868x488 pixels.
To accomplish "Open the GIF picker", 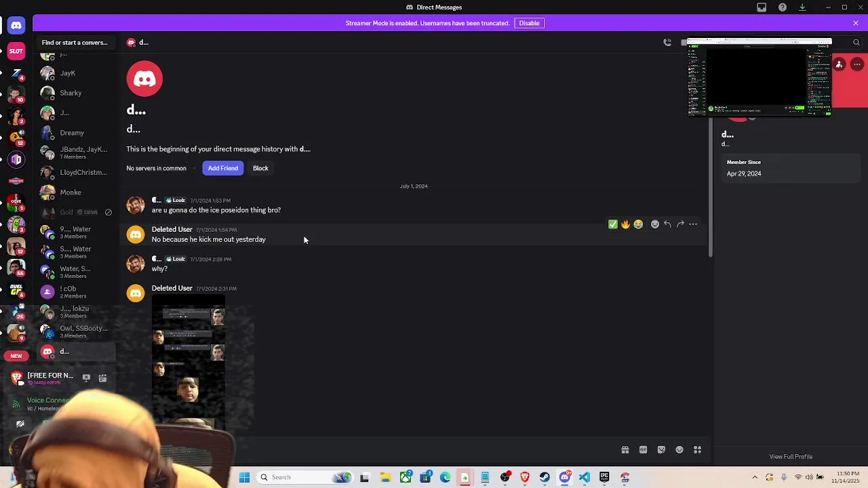I will pyautogui.click(x=643, y=450).
